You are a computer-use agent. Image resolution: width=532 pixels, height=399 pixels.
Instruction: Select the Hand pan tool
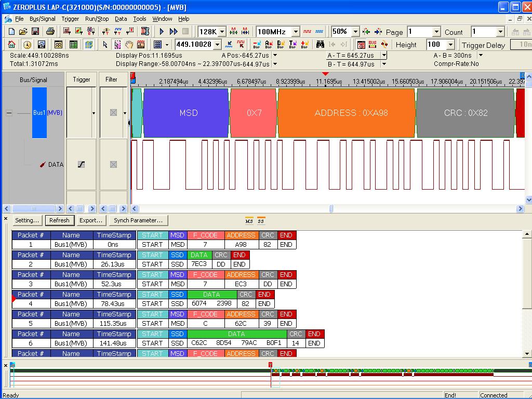128,45
